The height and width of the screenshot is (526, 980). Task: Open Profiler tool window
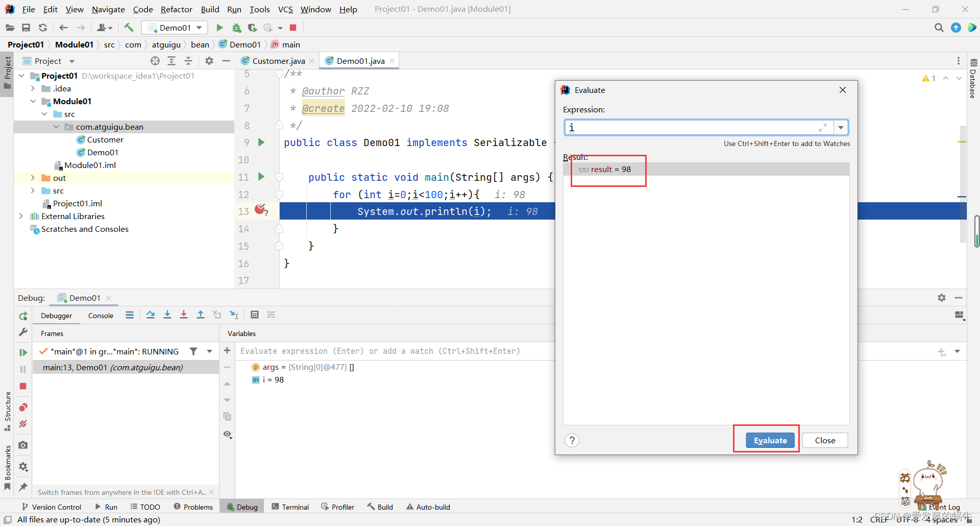(337, 507)
